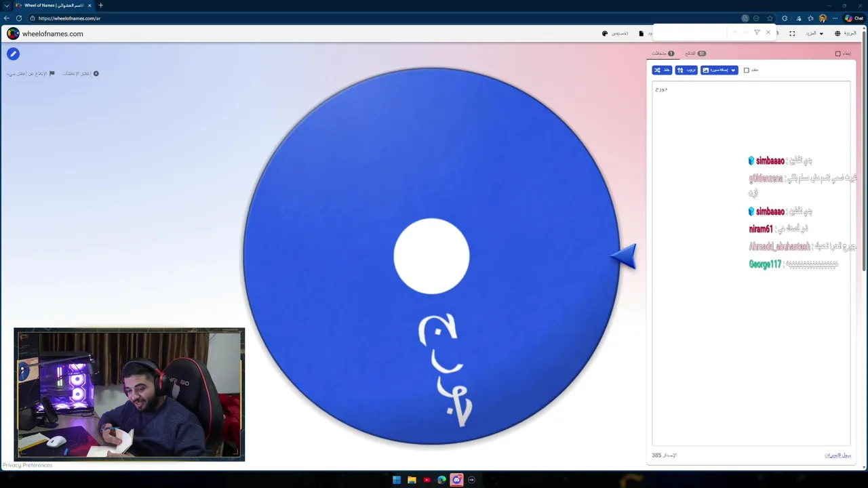Image resolution: width=868 pixels, height=488 pixels.
Task: Click the translate icon in address bar
Action: (x=745, y=18)
